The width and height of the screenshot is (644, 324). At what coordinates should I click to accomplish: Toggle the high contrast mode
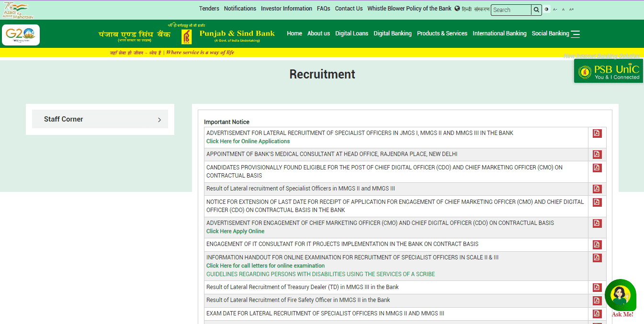(x=547, y=10)
